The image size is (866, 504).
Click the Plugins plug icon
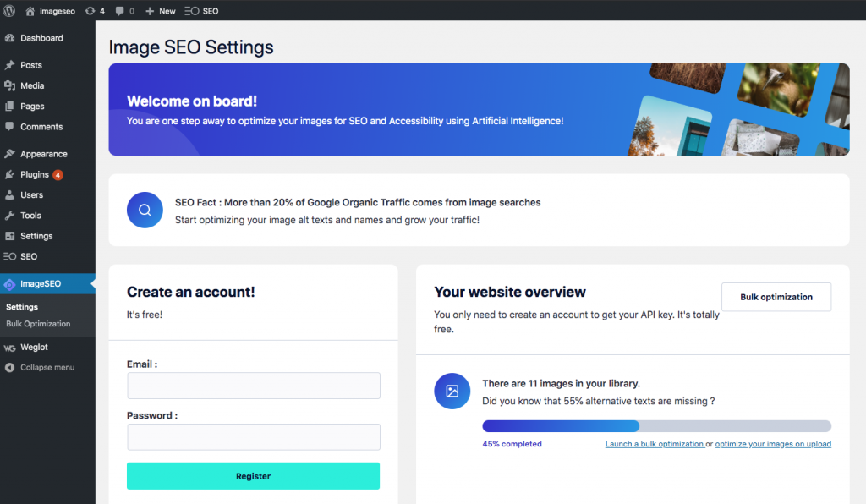(9, 174)
